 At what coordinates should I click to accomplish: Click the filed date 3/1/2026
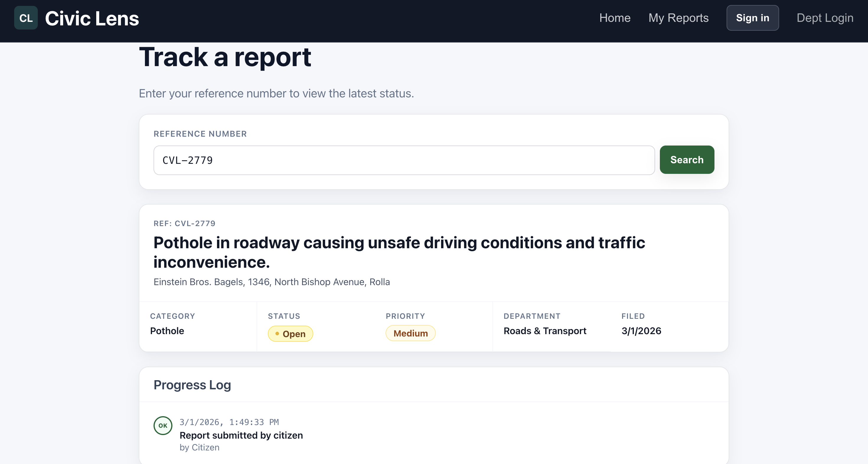point(641,331)
